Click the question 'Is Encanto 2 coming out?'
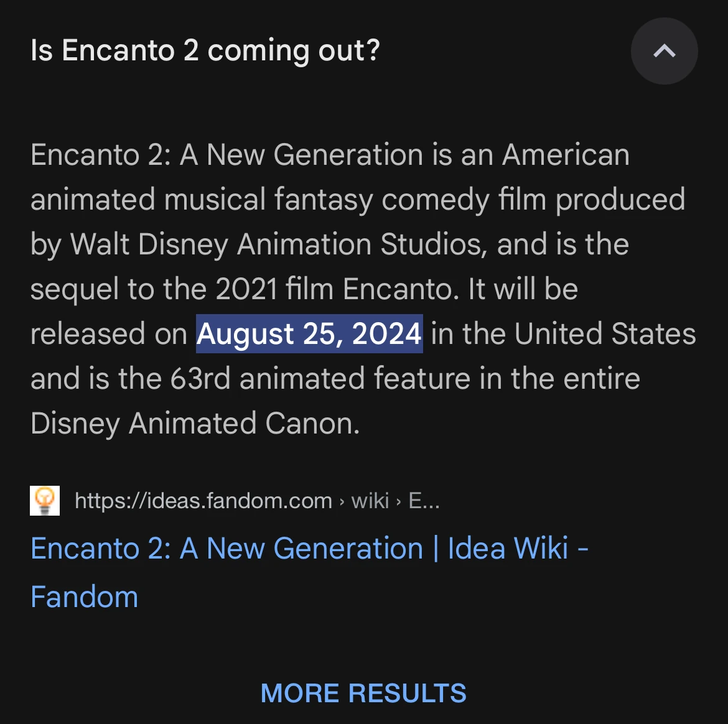The height and width of the screenshot is (724, 728). 205,50
